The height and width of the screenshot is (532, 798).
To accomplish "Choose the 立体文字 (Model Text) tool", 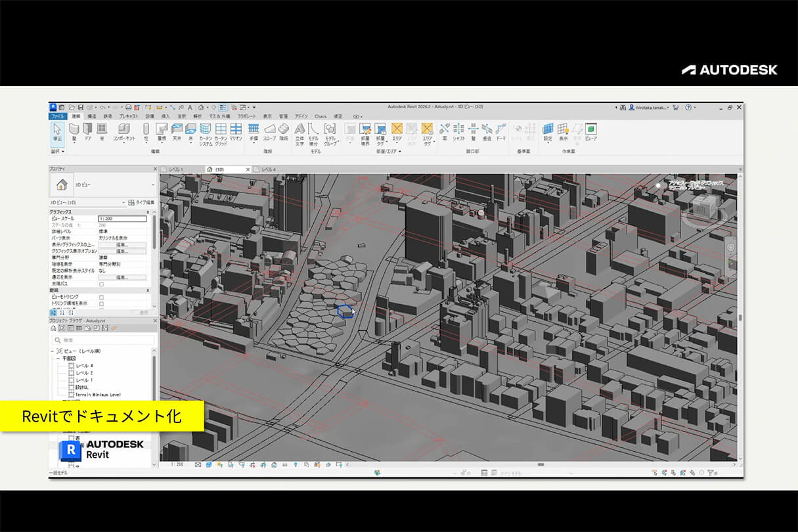I will 299,133.
